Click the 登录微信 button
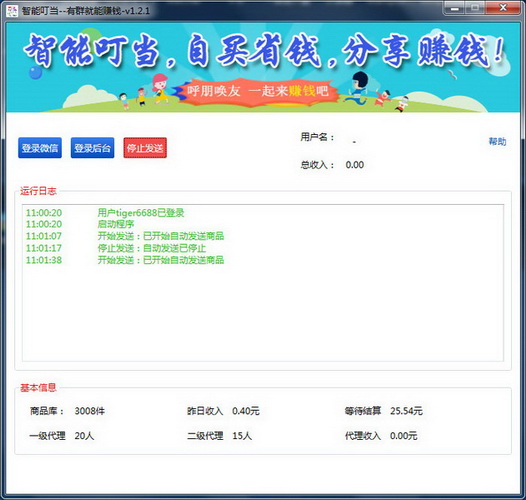526x500 pixels. coord(40,148)
